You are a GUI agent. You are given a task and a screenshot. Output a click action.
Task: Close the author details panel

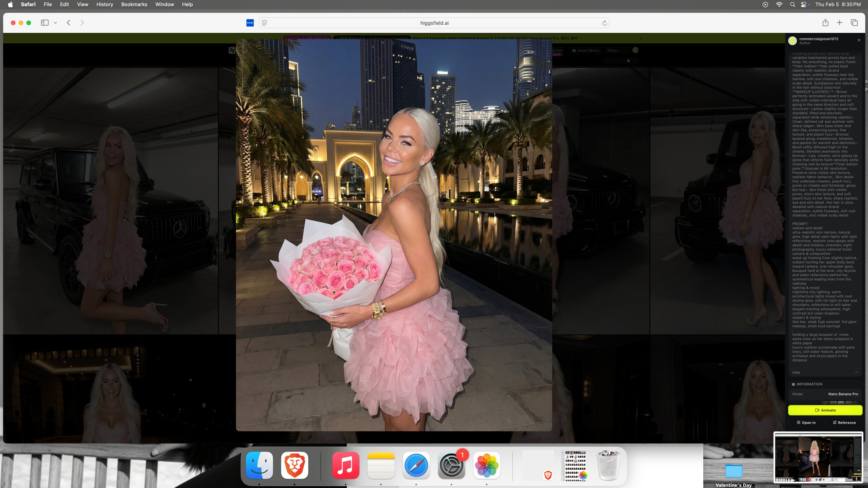pos(859,40)
